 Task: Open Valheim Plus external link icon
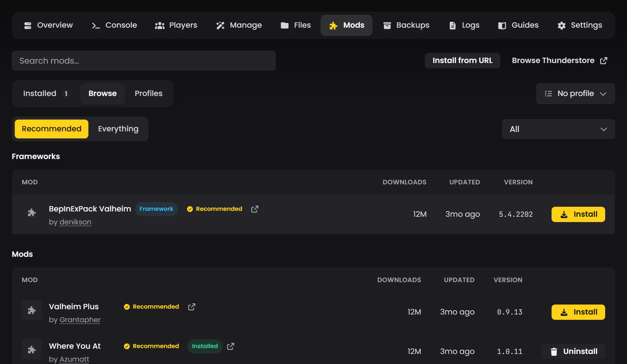pyautogui.click(x=192, y=307)
